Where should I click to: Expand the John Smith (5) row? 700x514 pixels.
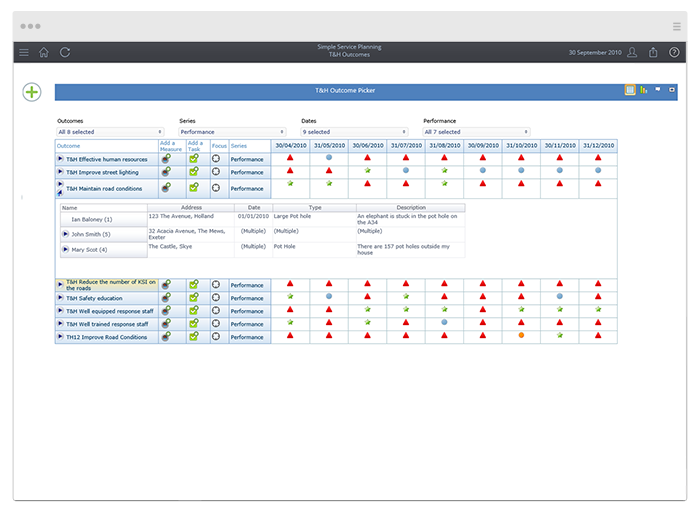[x=65, y=234]
